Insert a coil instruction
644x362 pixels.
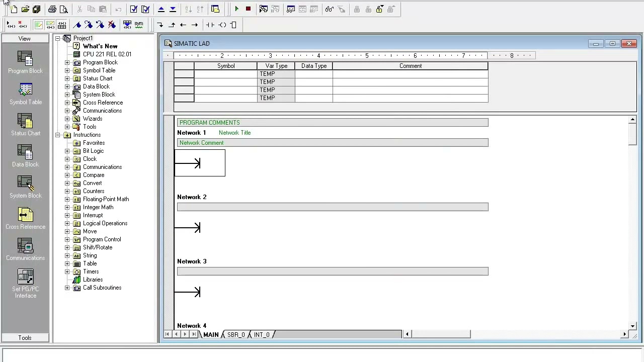coord(222,25)
